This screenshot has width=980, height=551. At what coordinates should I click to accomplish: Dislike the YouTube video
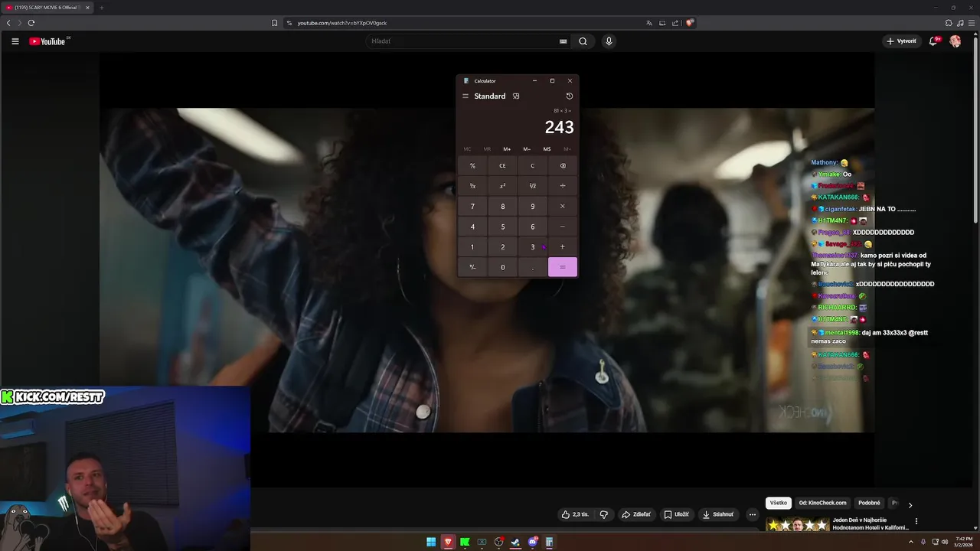pos(603,514)
